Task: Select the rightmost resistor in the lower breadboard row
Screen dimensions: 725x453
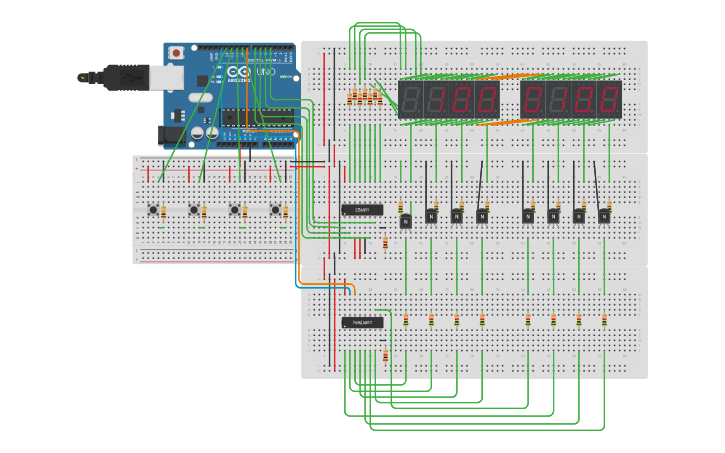Action: coord(604,320)
